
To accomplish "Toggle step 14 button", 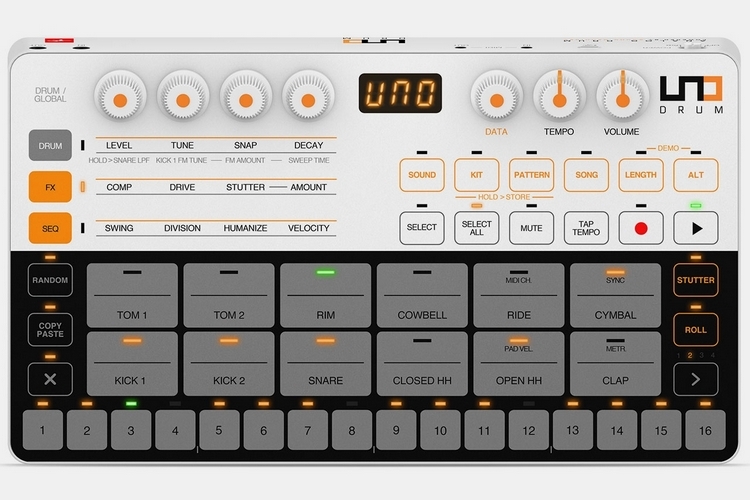I will (617, 430).
